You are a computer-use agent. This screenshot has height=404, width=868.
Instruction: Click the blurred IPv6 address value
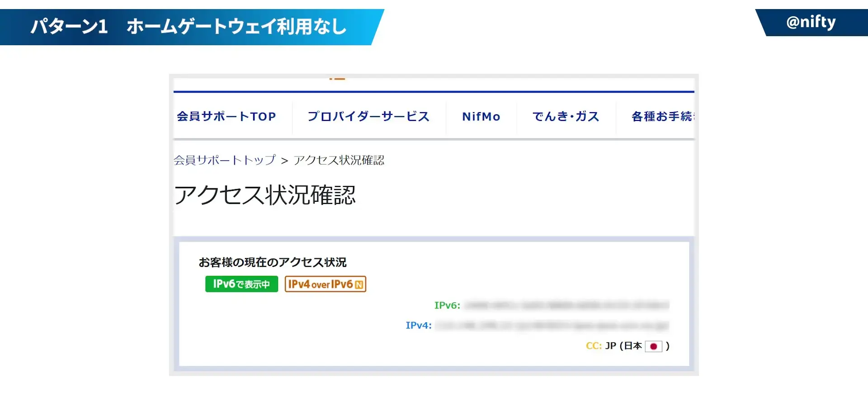(567, 305)
